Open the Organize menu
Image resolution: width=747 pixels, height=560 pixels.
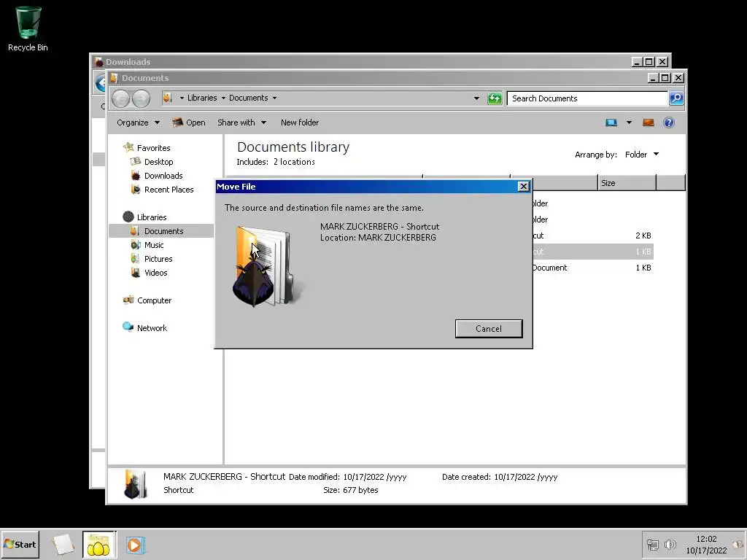click(138, 122)
